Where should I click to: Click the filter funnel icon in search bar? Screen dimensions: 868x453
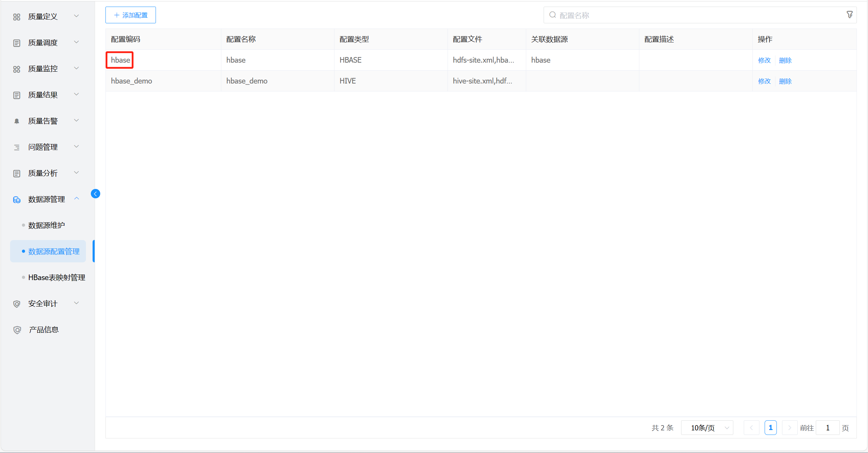click(x=850, y=15)
